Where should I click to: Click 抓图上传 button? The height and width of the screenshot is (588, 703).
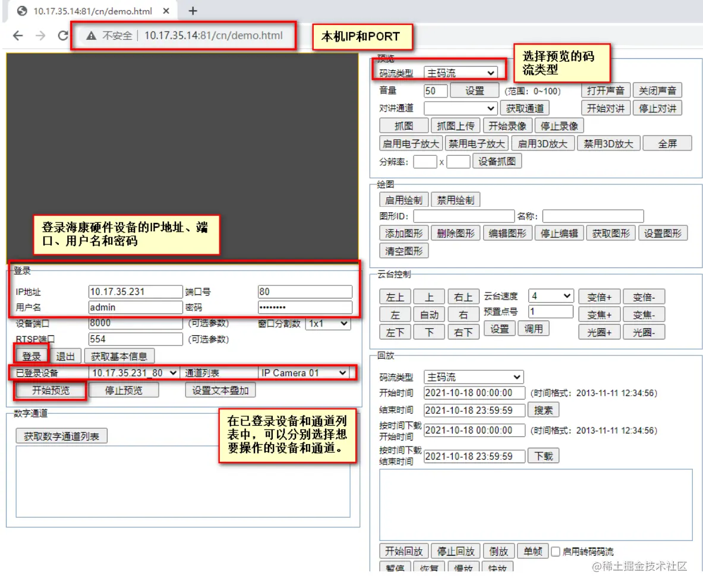456,126
